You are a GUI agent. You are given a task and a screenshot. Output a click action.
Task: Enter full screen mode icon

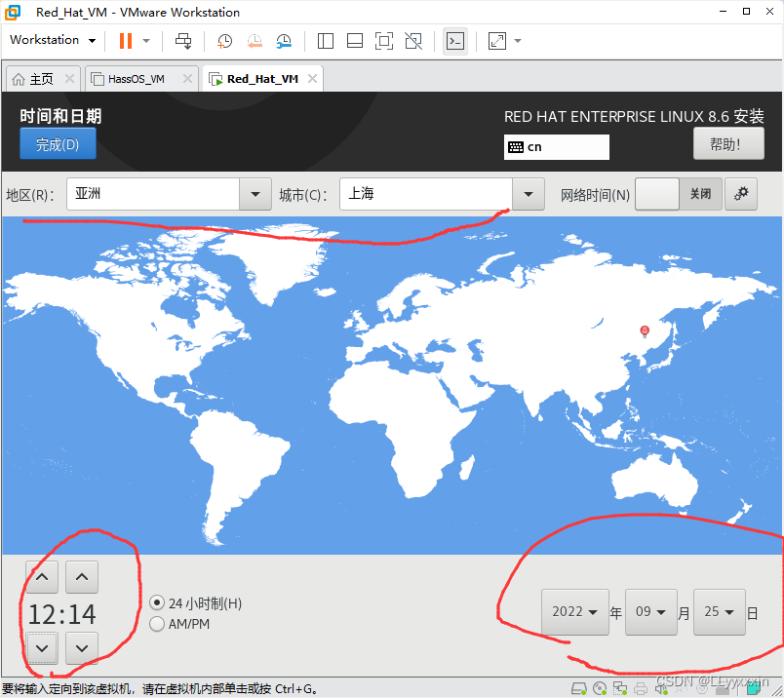[x=384, y=41]
